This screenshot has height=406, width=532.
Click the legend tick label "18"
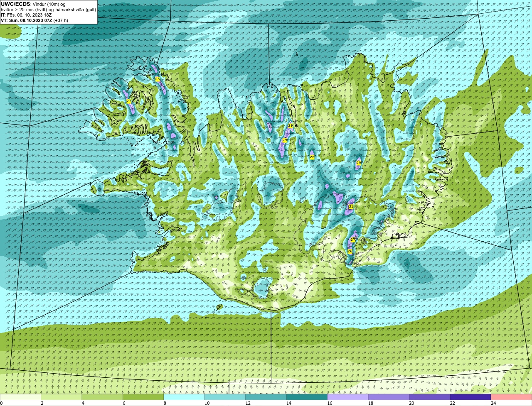[371, 403]
